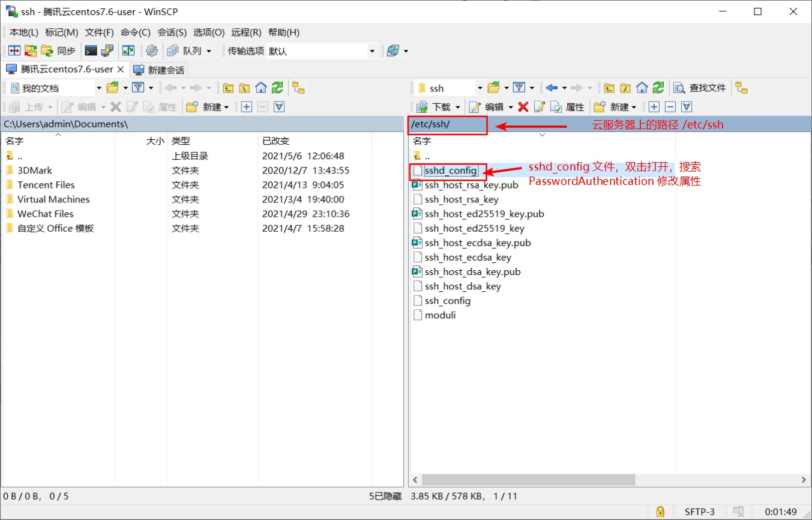This screenshot has width=812, height=520.
Task: Open the 选项(O) menu
Action: [x=209, y=32]
